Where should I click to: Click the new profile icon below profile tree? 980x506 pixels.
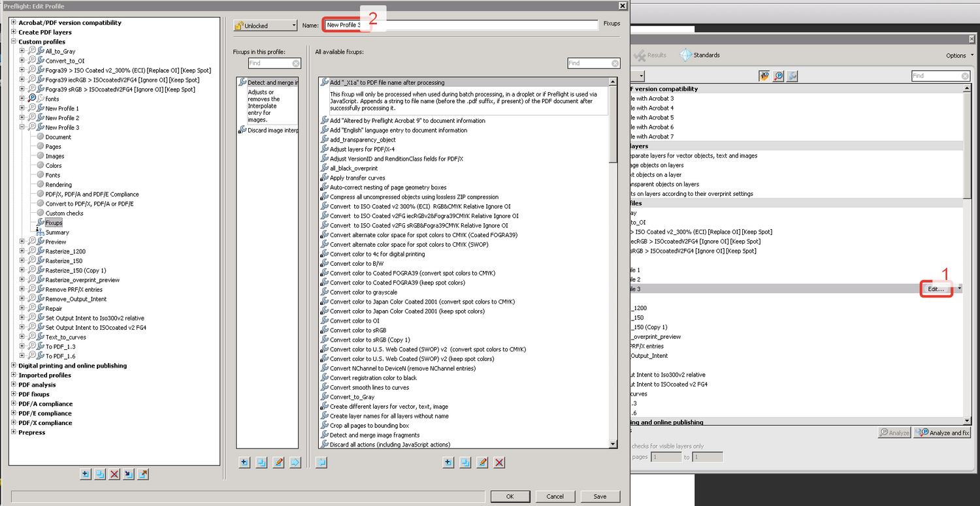pyautogui.click(x=86, y=474)
